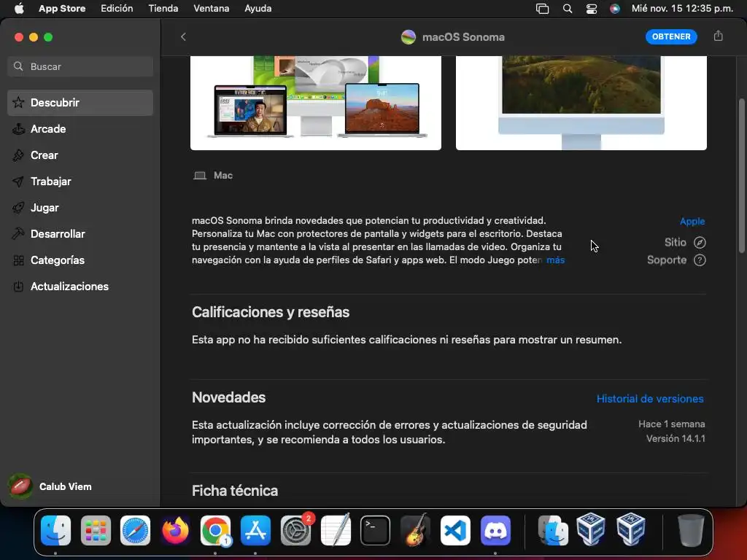Launch Firefox from the Dock
The width and height of the screenshot is (747, 560).
click(x=175, y=530)
